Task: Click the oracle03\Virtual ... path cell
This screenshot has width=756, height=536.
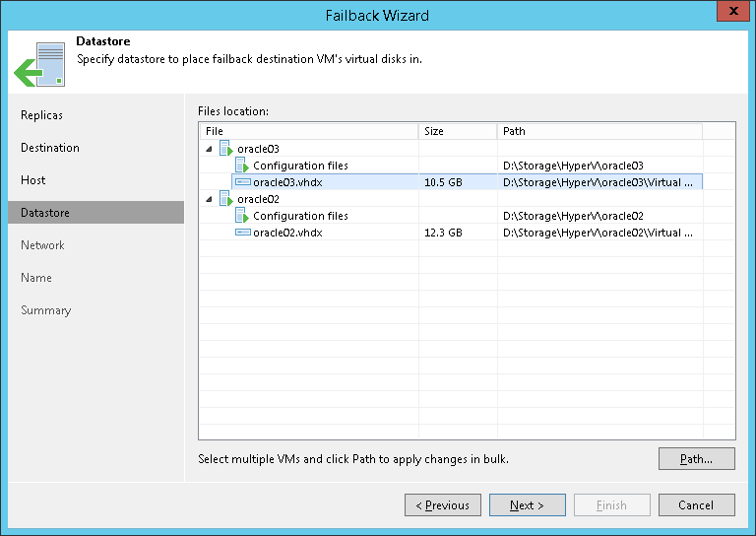Action: (598, 182)
